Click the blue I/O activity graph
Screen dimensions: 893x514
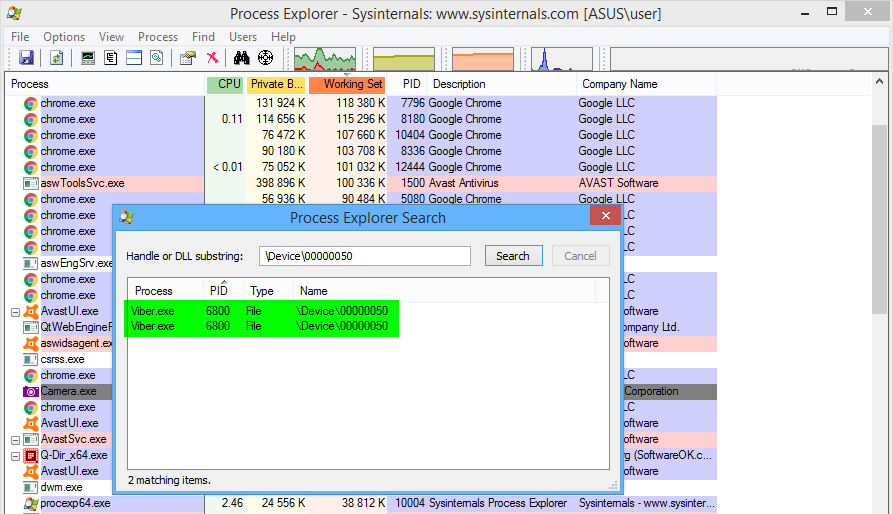pyautogui.click(x=562, y=59)
